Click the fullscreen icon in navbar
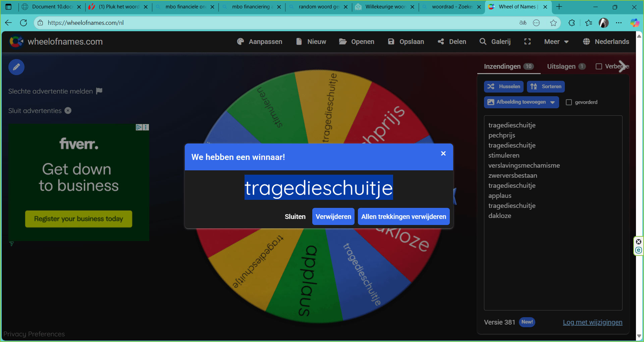The width and height of the screenshot is (644, 342). click(527, 42)
